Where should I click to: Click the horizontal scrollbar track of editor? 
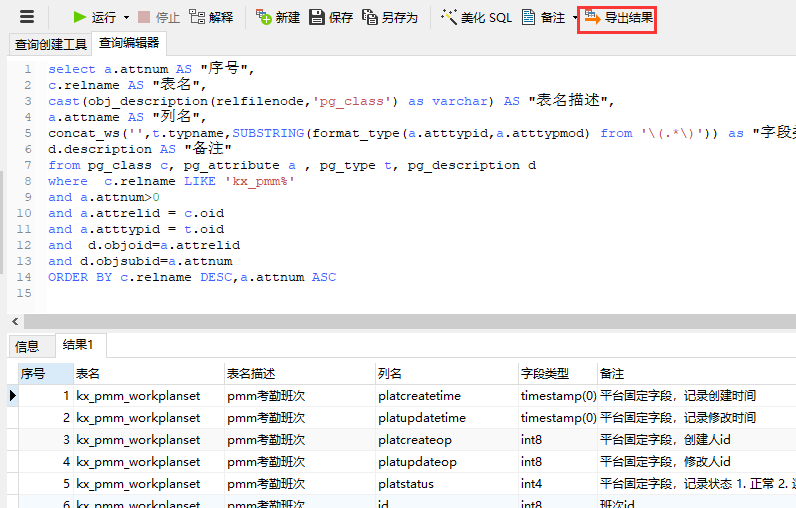(410, 321)
